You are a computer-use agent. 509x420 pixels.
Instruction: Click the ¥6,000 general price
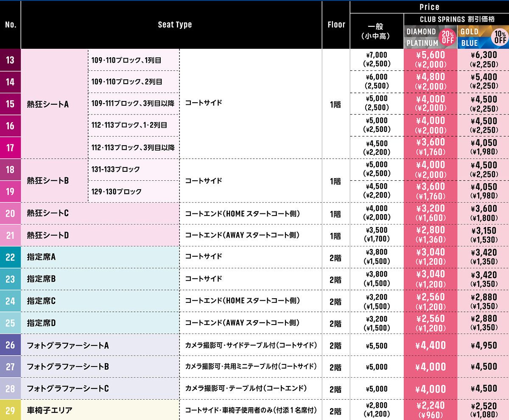point(376,77)
